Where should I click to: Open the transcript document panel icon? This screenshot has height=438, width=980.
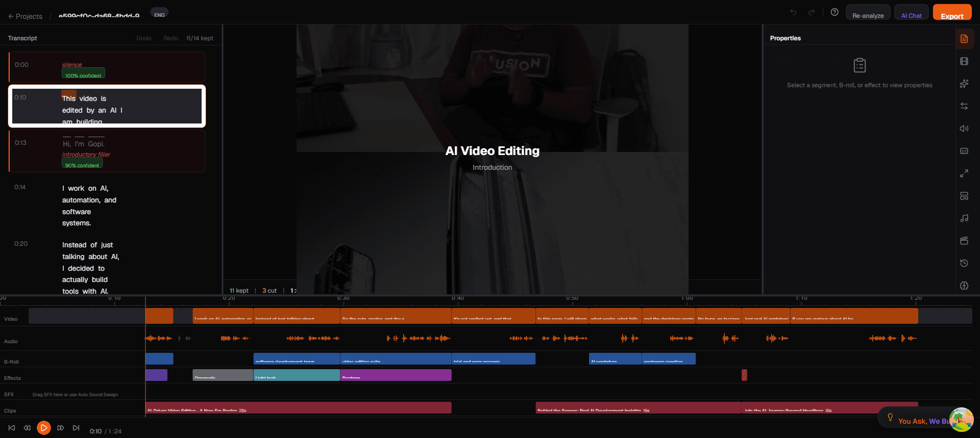coord(964,39)
